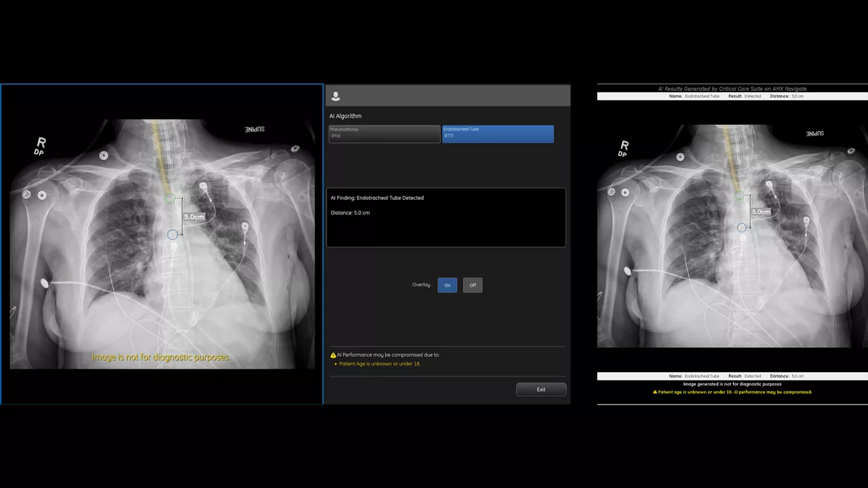The height and width of the screenshot is (488, 868).
Task: Click the patient profile icon
Action: (335, 96)
